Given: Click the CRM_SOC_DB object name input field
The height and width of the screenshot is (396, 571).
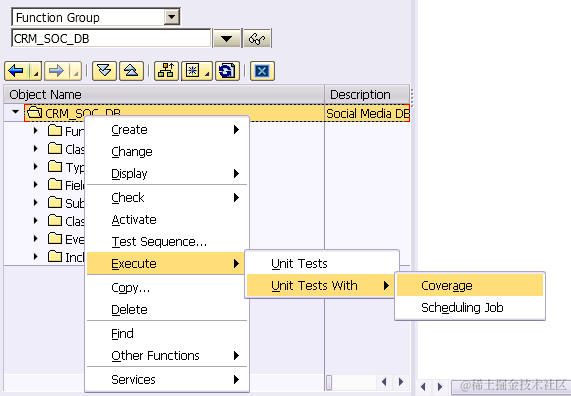Looking at the screenshot, I should pyautogui.click(x=111, y=38).
